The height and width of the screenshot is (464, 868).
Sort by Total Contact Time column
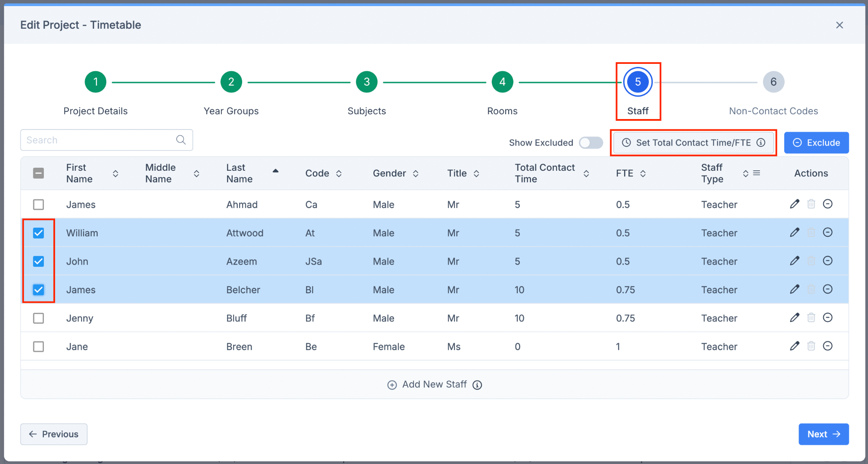[586, 173]
